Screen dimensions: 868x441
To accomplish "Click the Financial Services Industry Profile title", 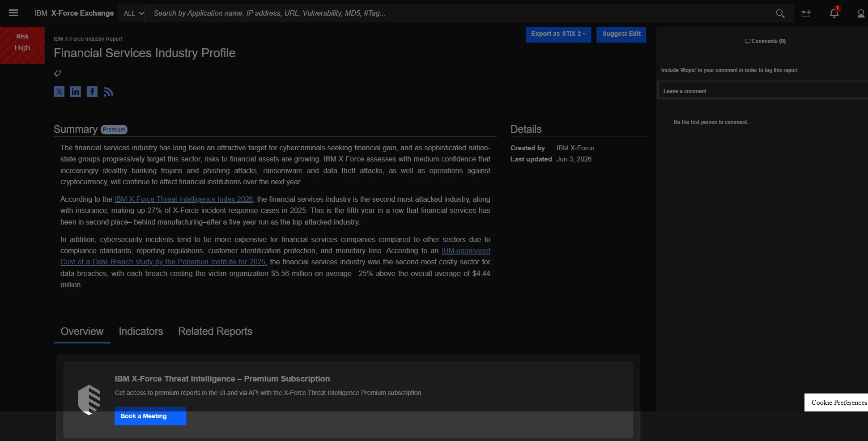I will click(145, 53).
